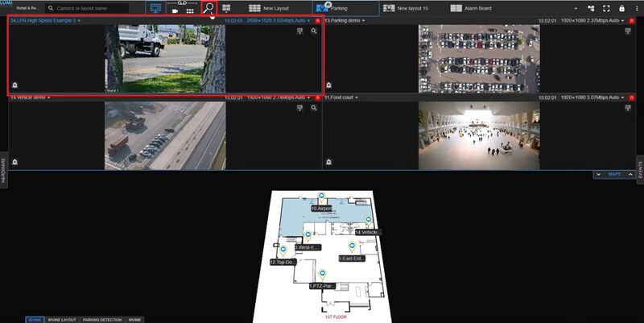Viewport: 644px width, 323px height.
Task: Toggle snapshot icon on Vehicle demo camera
Action: click(299, 108)
